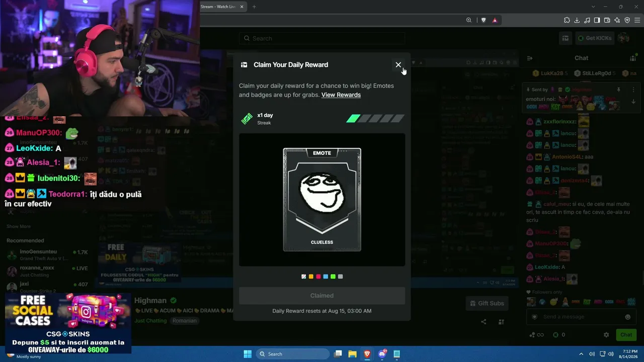
Task: Open browser extensions puzzle icon
Action: [567, 20]
